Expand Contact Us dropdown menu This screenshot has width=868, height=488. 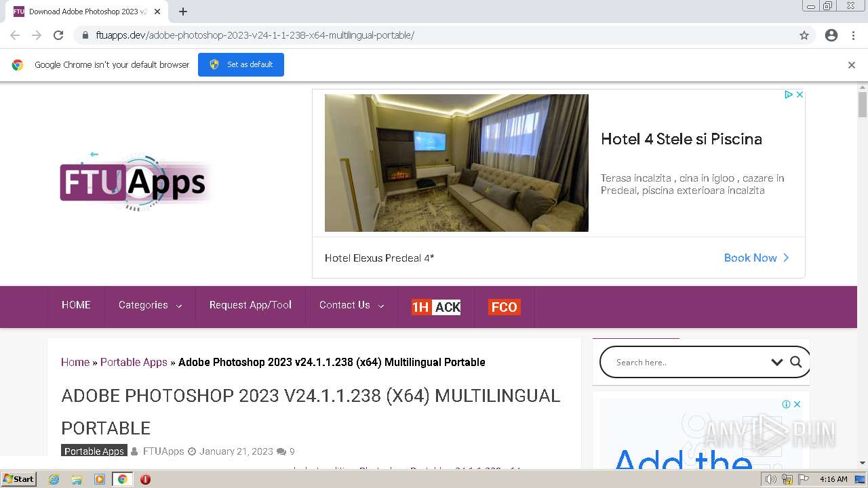pos(351,306)
